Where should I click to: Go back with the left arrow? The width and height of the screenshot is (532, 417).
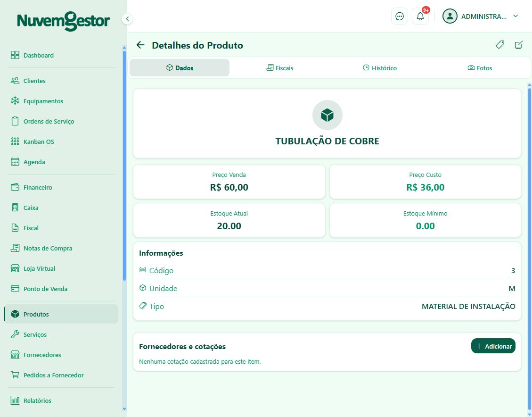(140, 45)
